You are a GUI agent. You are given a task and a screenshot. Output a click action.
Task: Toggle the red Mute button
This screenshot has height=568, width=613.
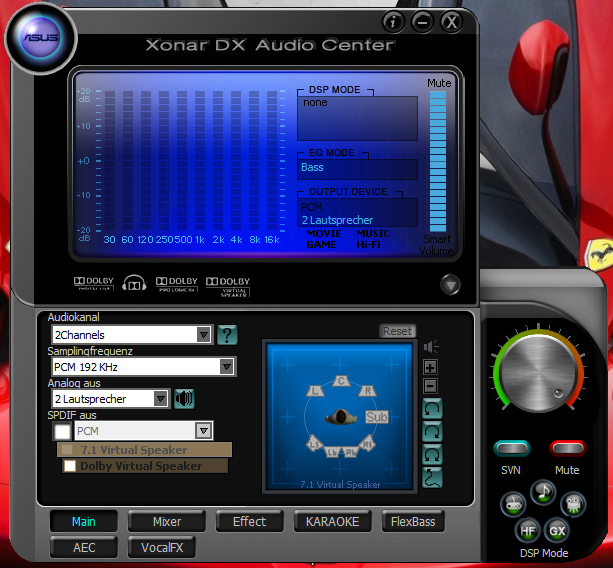click(568, 448)
